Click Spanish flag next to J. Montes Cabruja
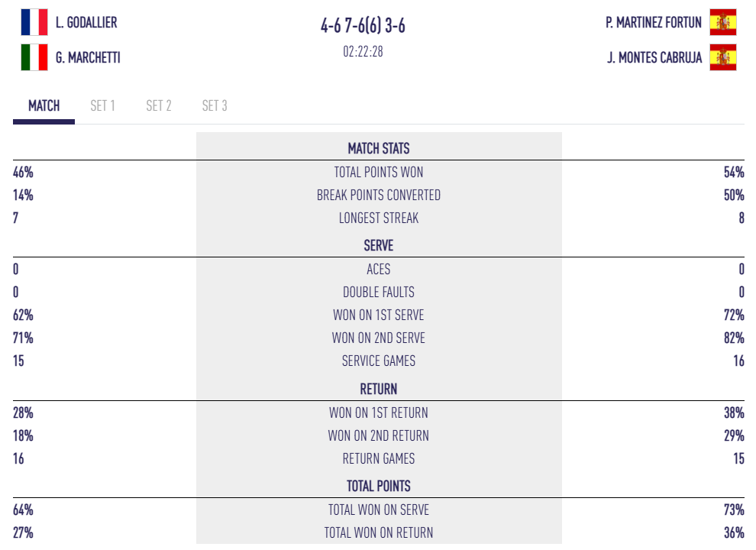 click(x=722, y=57)
